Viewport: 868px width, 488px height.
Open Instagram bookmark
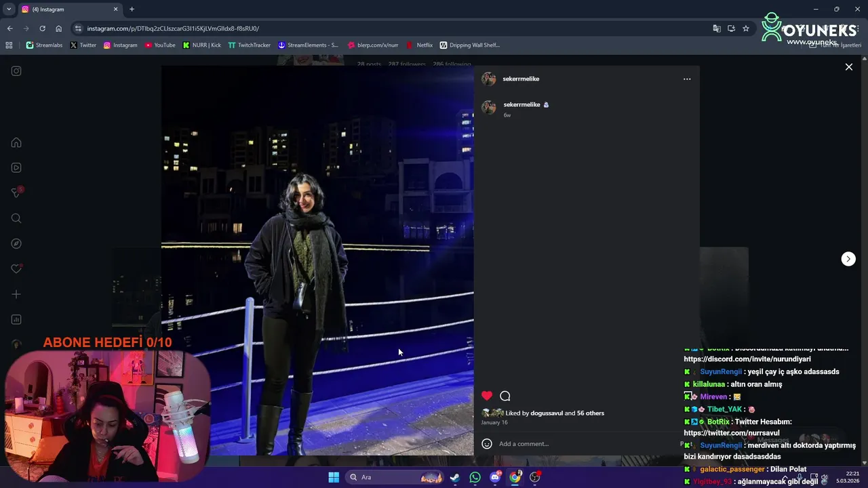(x=121, y=45)
